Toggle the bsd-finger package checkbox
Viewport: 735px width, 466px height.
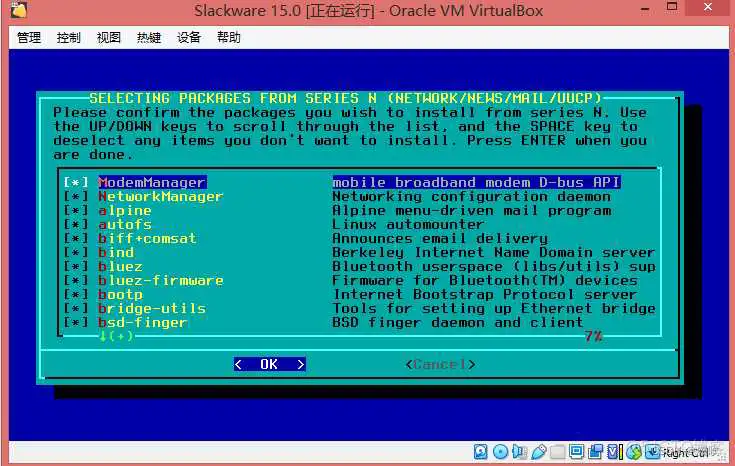click(x=76, y=323)
